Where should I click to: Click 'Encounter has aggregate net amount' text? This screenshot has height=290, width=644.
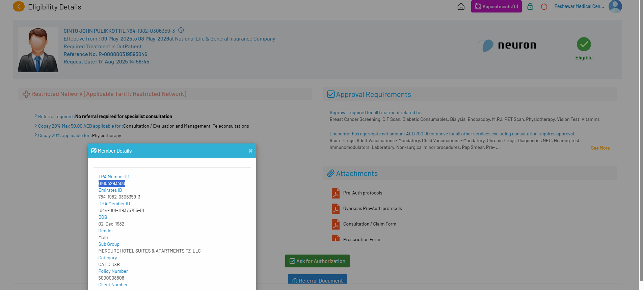452,134
